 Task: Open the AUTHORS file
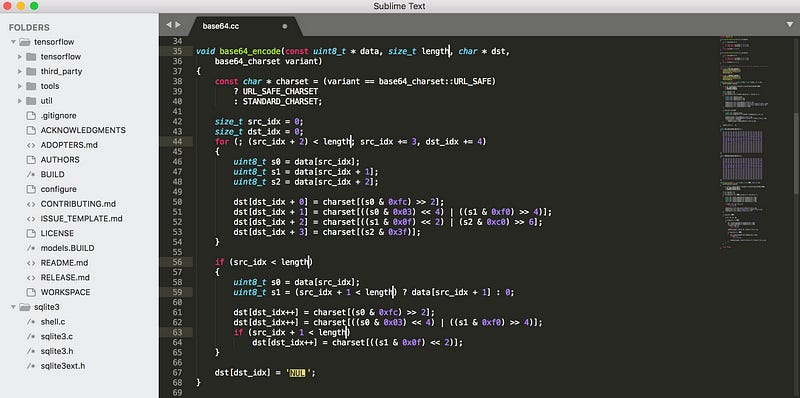tap(60, 160)
